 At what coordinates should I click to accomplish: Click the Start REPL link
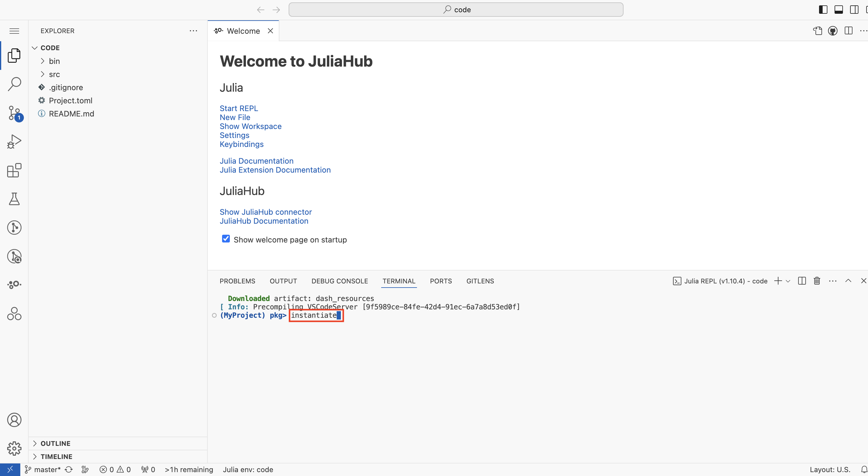(x=238, y=108)
